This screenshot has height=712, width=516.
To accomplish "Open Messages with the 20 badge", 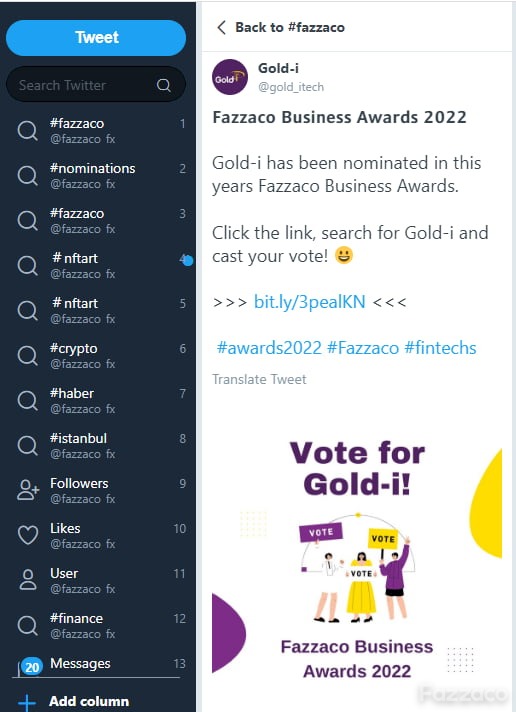I will (x=98, y=664).
